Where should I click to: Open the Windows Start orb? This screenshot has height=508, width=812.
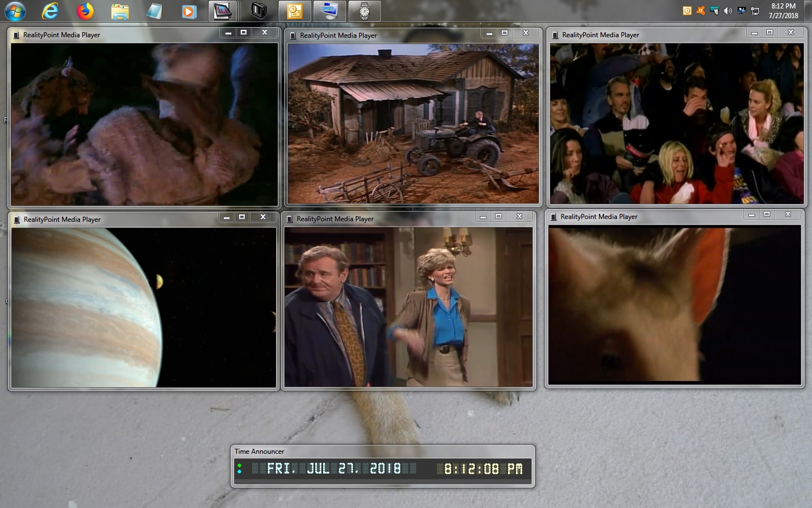coord(15,11)
